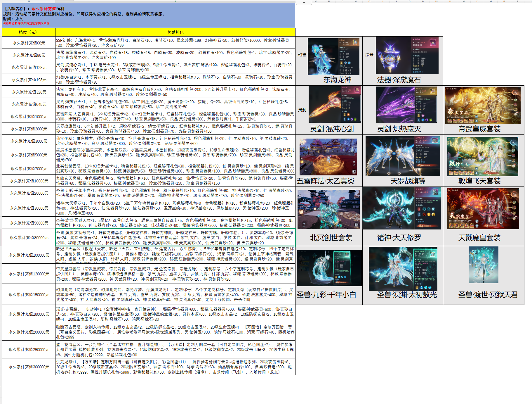Select the 档位（元） yellow header cell
532x404 pixels.
29,32
